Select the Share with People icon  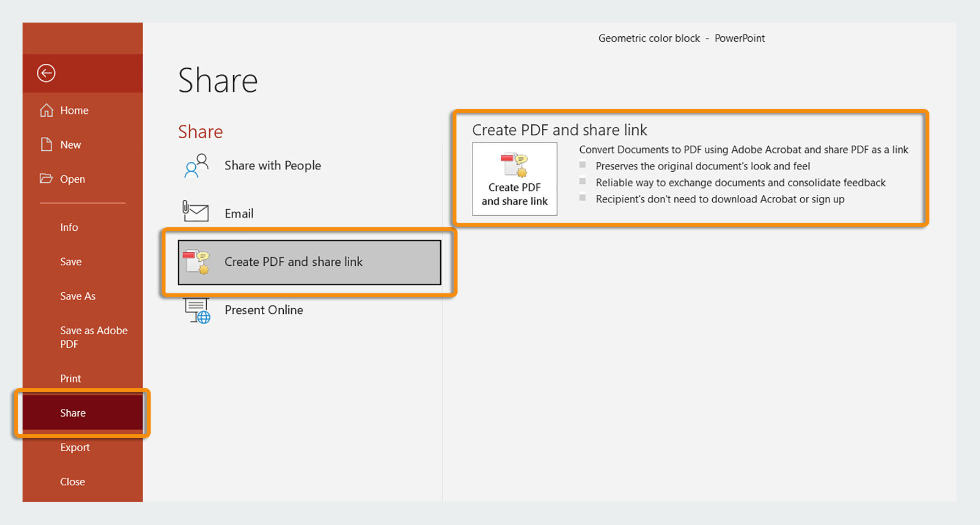pyautogui.click(x=196, y=165)
